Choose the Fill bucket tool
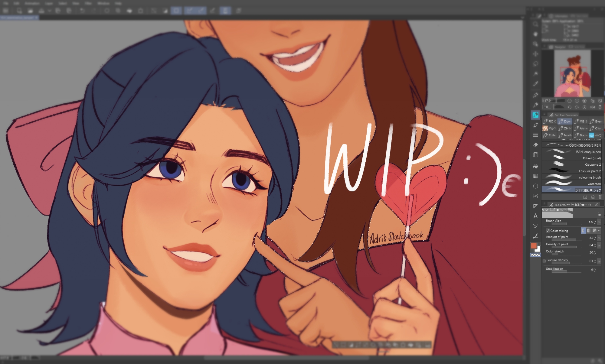The width and height of the screenshot is (605, 364). pos(535,166)
